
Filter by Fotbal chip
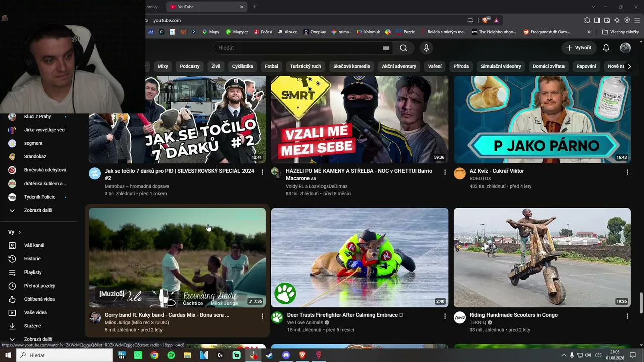coord(271,66)
